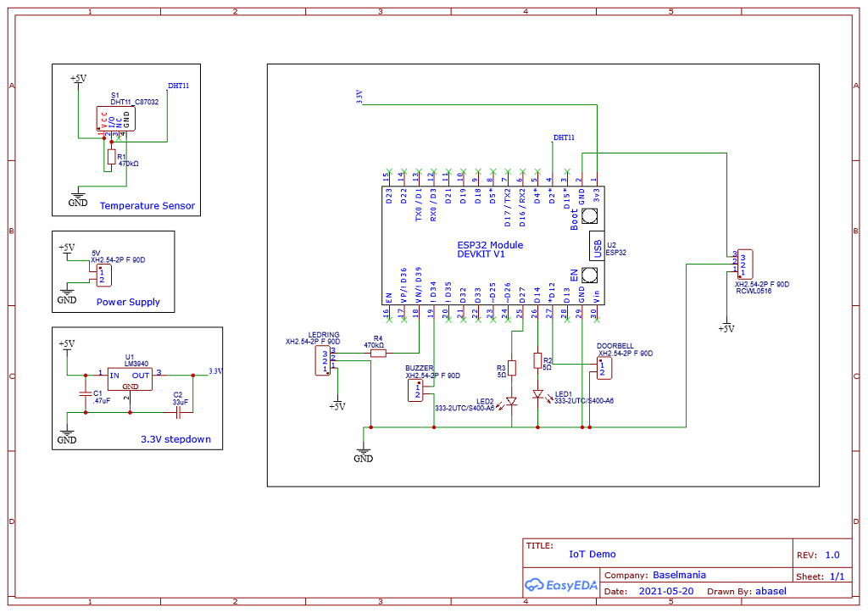Image resolution: width=868 pixels, height=613 pixels.
Task: Select the GND symbol under the buzzer circuit
Action: [364, 449]
